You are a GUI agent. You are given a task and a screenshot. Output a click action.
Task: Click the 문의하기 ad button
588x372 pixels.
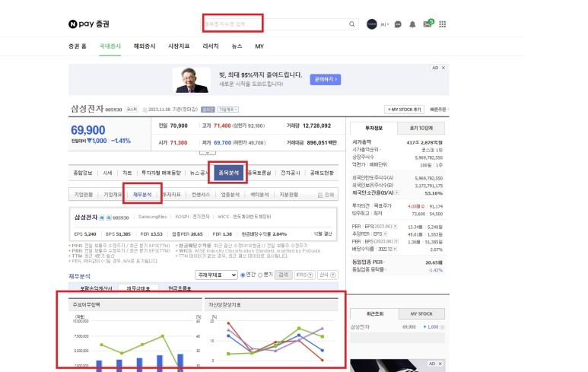click(x=326, y=80)
